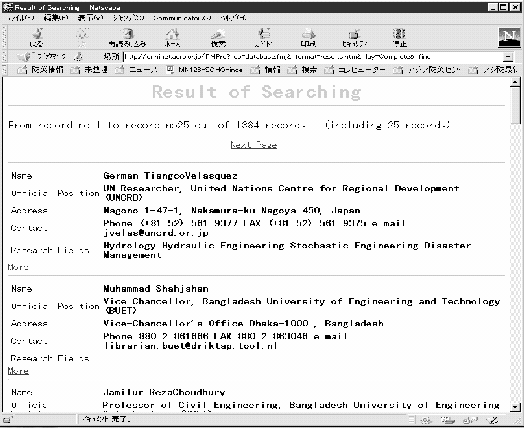The image size is (524, 428).
Task: Go to Home via toolbar icon
Action: coord(172,37)
